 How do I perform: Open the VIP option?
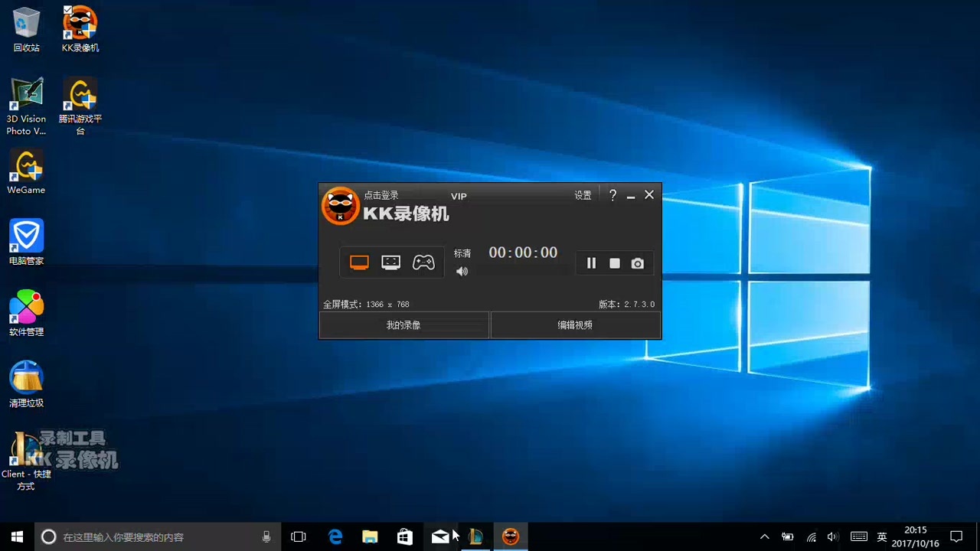[459, 197]
